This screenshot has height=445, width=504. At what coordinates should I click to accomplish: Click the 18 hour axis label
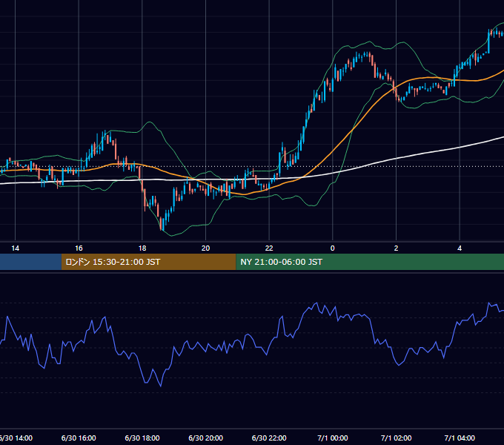pos(142,248)
